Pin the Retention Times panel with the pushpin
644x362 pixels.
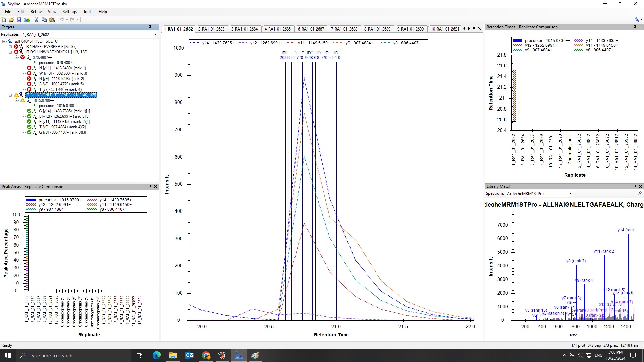point(634,27)
